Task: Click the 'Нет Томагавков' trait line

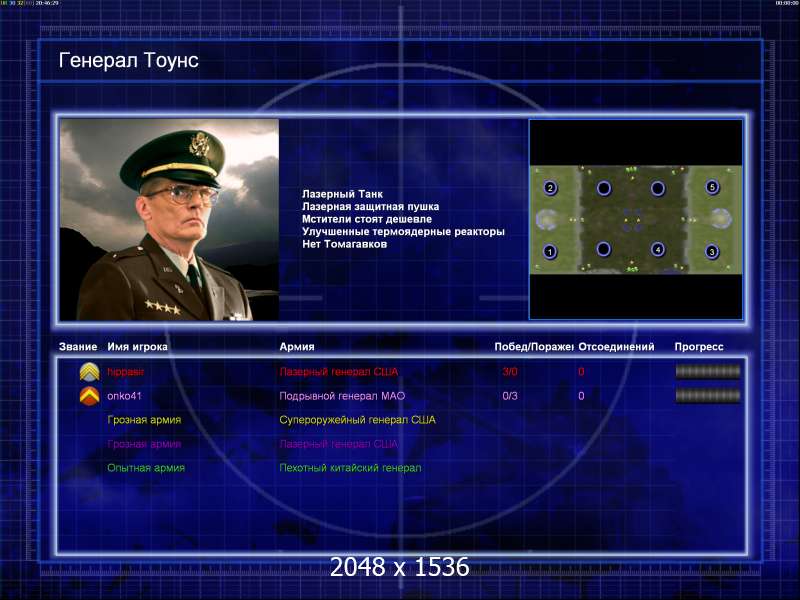Action: [344, 244]
